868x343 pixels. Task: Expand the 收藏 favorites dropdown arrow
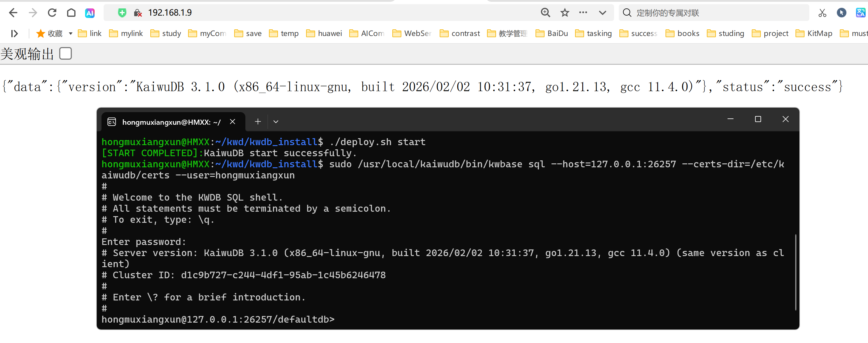pyautogui.click(x=70, y=33)
